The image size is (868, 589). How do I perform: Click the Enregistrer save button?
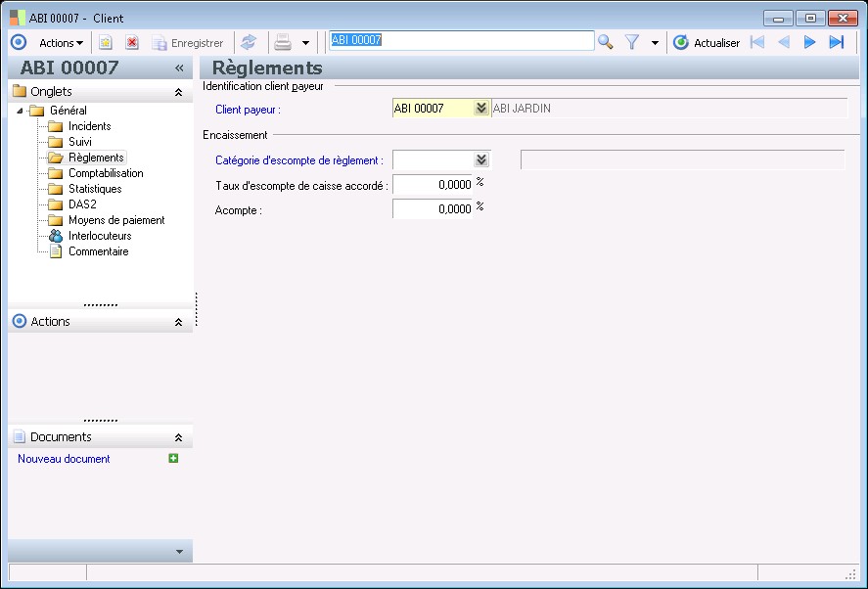click(188, 43)
